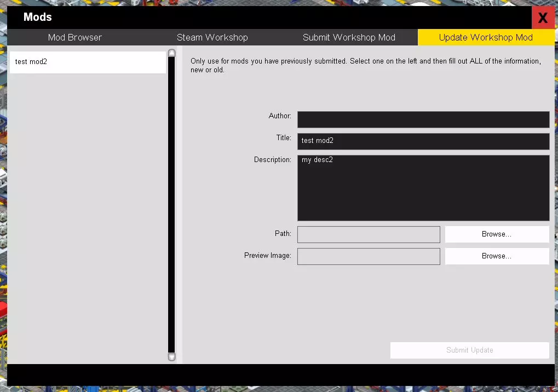This screenshot has width=558, height=392.
Task: Click the Preview Image input box
Action: point(369,256)
